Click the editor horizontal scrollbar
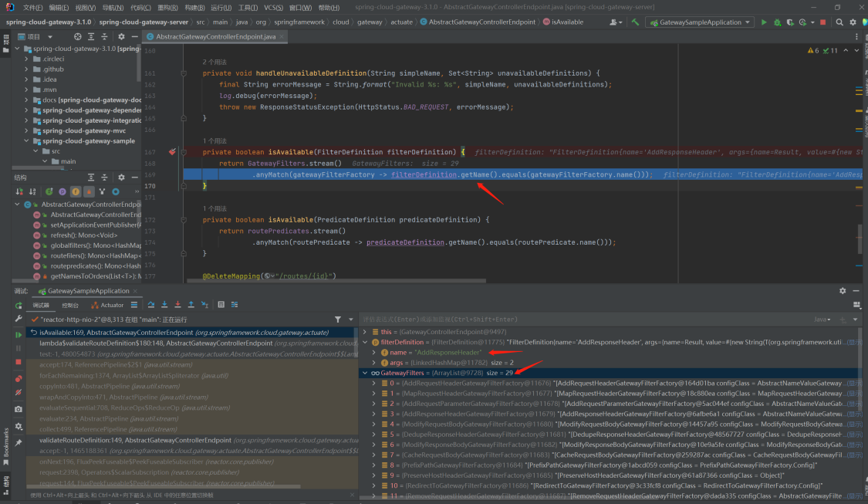Screen dimensions: 868x504 pos(335,281)
